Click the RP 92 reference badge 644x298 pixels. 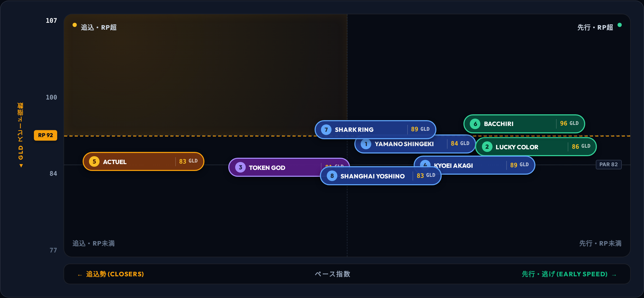click(x=46, y=135)
